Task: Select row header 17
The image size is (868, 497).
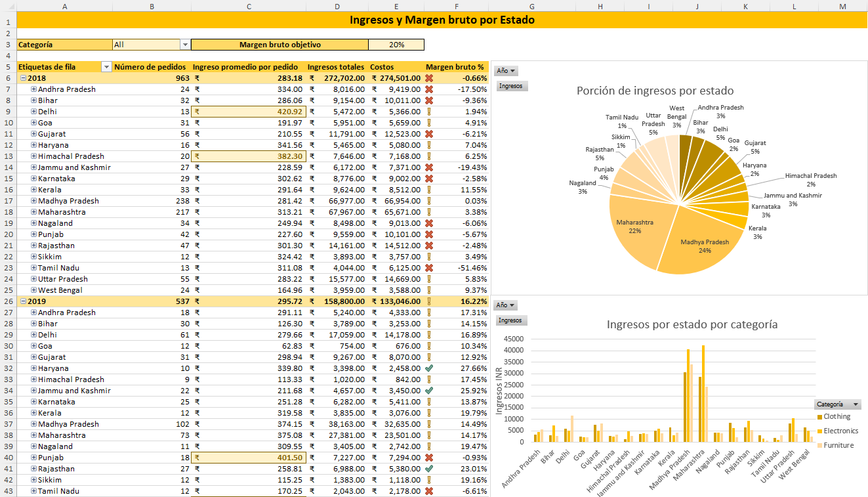Action: (8, 201)
